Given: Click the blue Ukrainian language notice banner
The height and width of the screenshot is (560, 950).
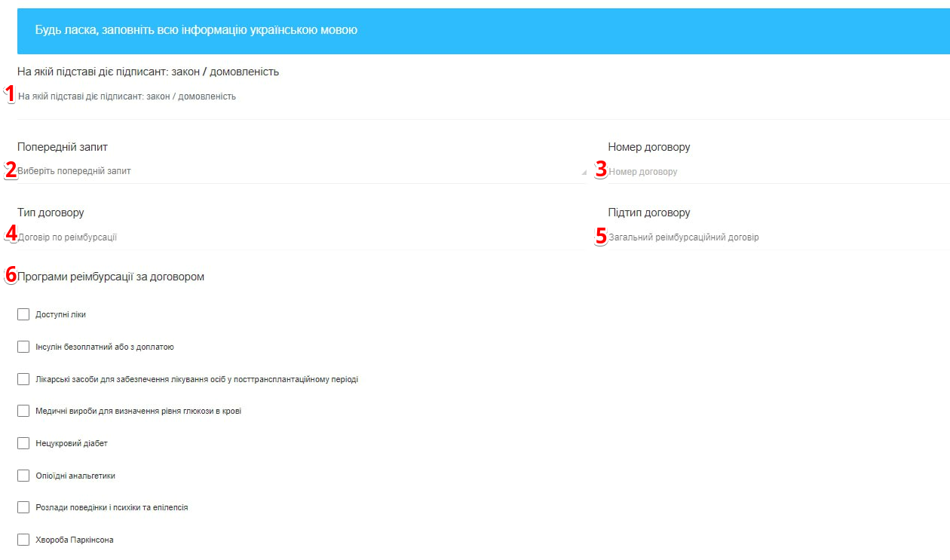Looking at the screenshot, I should tap(483, 31).
